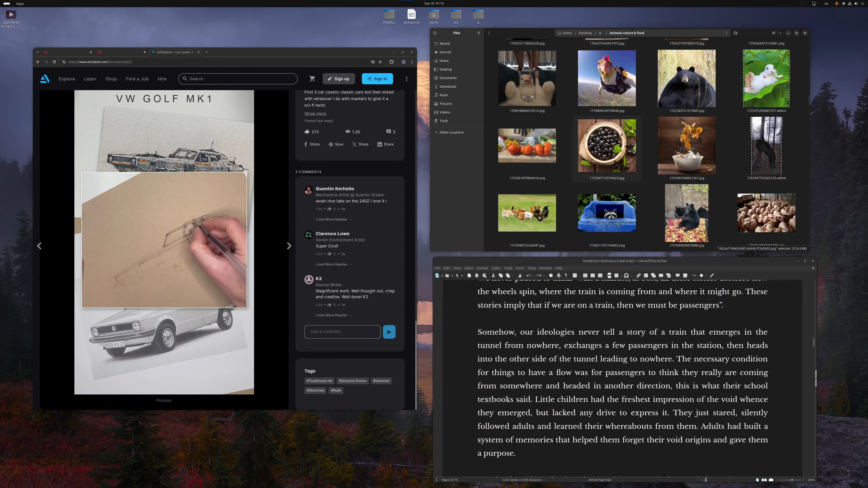The width and height of the screenshot is (868, 488).
Task: Open Insert Special Character omega icon
Action: (x=626, y=275)
